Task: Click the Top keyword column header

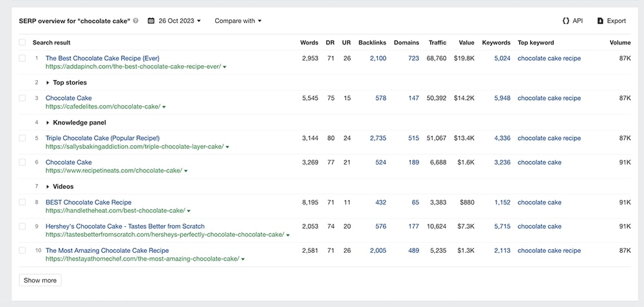Action: (x=536, y=43)
